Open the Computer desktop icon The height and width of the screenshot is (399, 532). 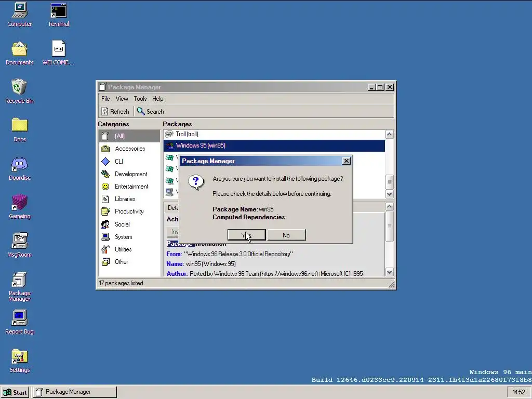click(x=19, y=14)
